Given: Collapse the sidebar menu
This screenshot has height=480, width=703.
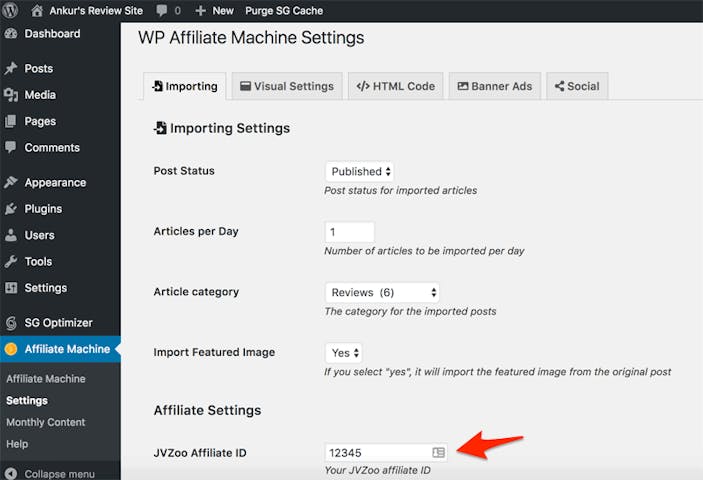Looking at the screenshot, I should click(59, 474).
